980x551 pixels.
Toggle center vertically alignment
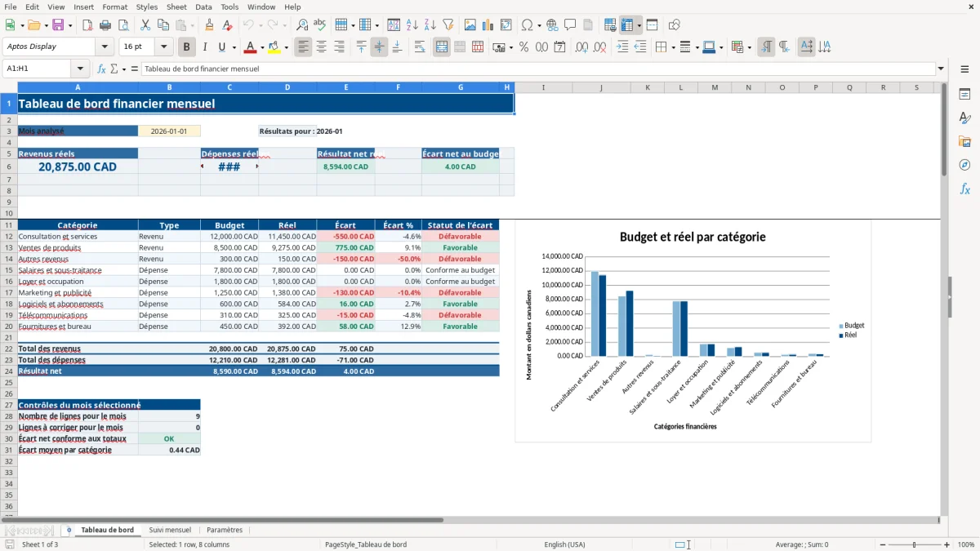(x=379, y=47)
